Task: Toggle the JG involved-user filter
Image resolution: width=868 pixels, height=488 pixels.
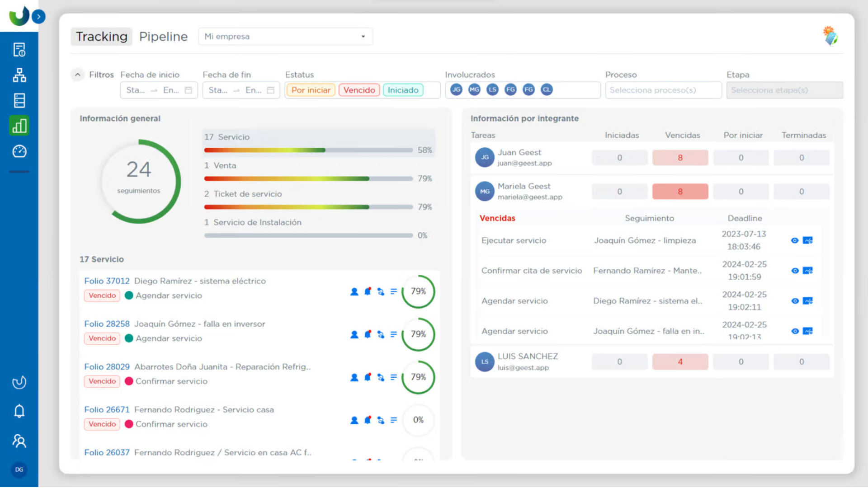Action: point(456,89)
